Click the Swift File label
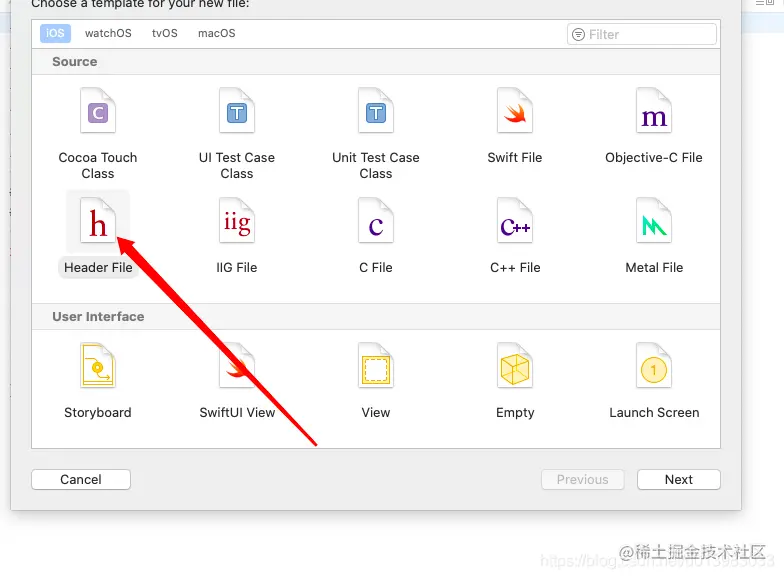This screenshot has width=784, height=579. [x=515, y=158]
